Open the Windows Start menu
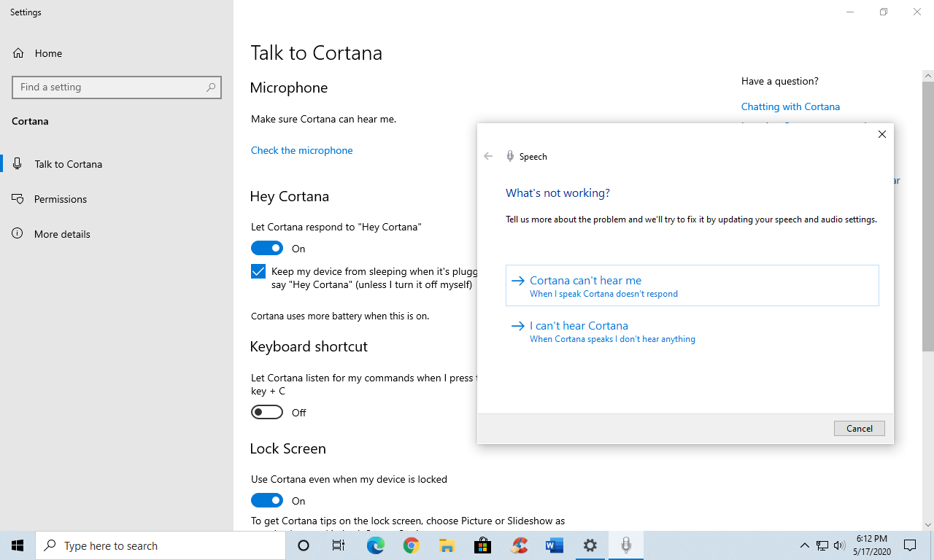 18,545
